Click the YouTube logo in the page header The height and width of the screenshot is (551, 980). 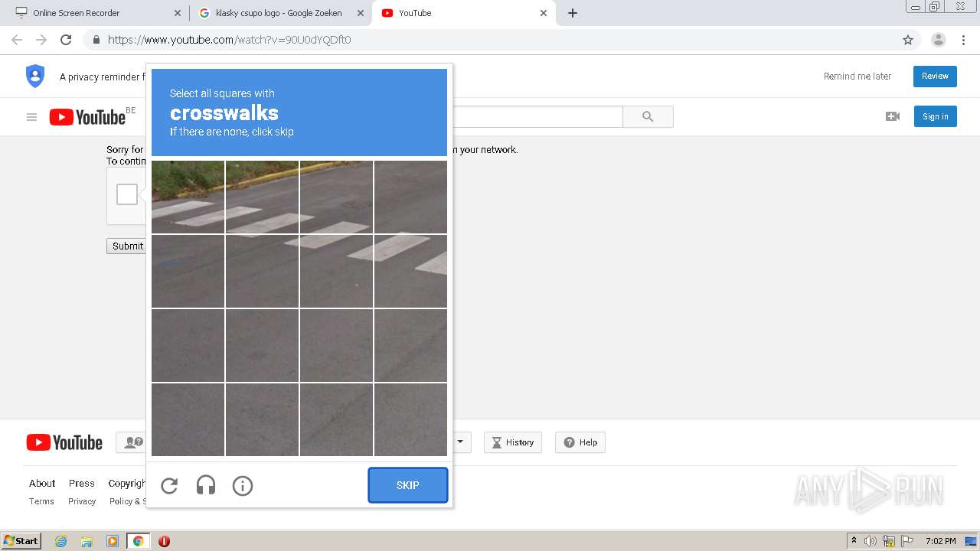click(87, 117)
